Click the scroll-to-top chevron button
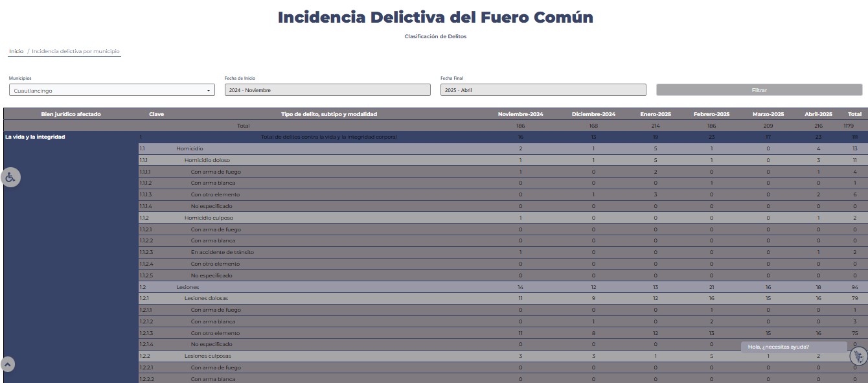The width and height of the screenshot is (868, 383). 8,364
